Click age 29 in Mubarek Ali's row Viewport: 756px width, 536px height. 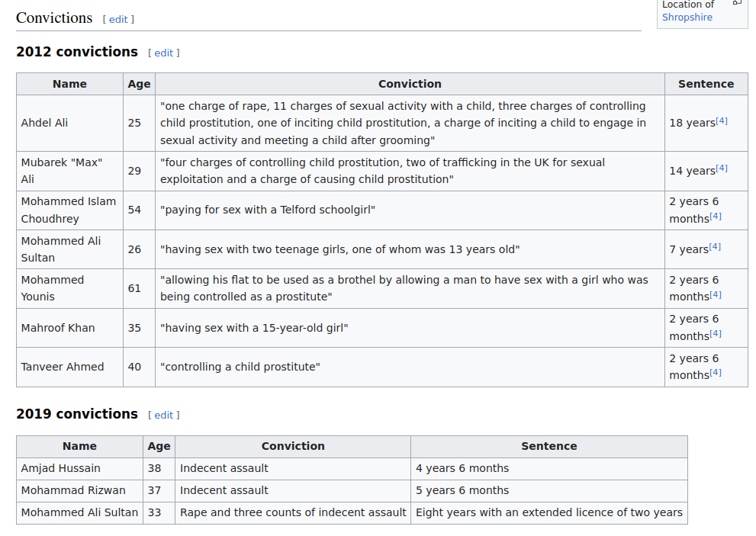(134, 171)
